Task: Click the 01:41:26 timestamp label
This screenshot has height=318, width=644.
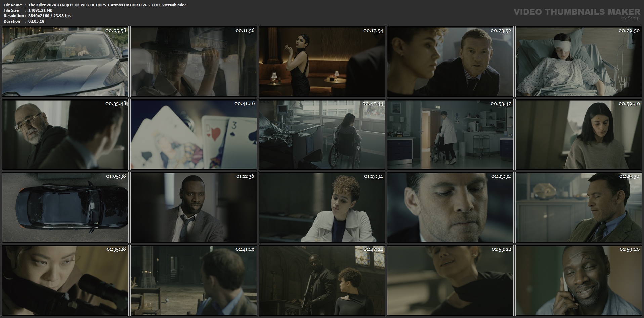Action: (x=245, y=249)
